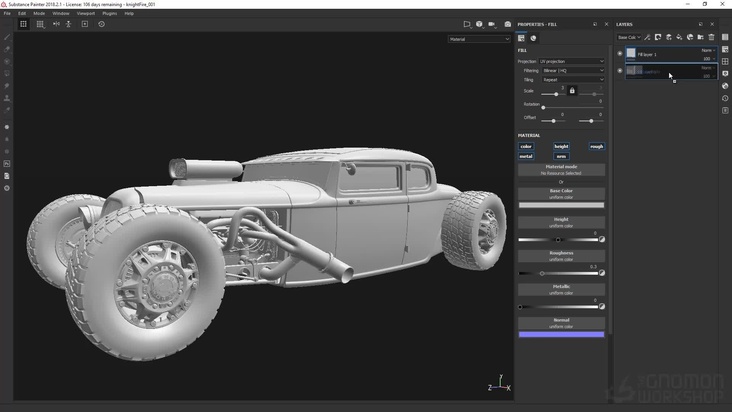Select the Clone stamp tool
Image resolution: width=732 pixels, height=412 pixels.
7,98
